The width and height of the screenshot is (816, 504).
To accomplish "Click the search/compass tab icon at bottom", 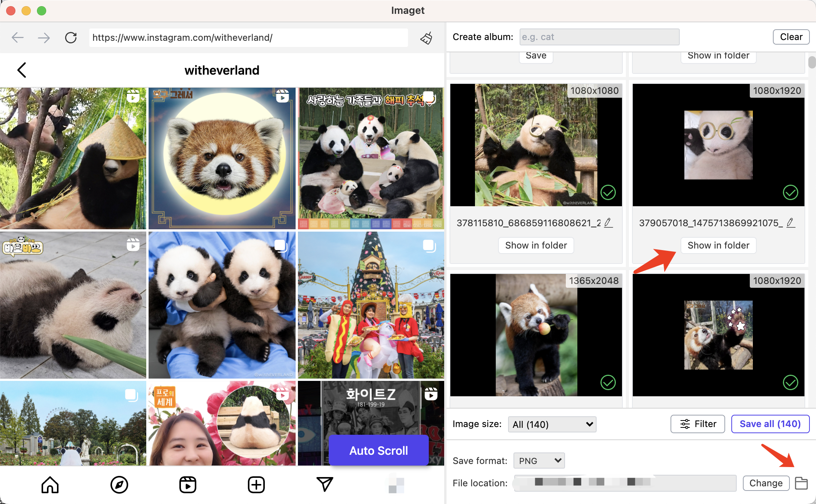I will (x=118, y=484).
